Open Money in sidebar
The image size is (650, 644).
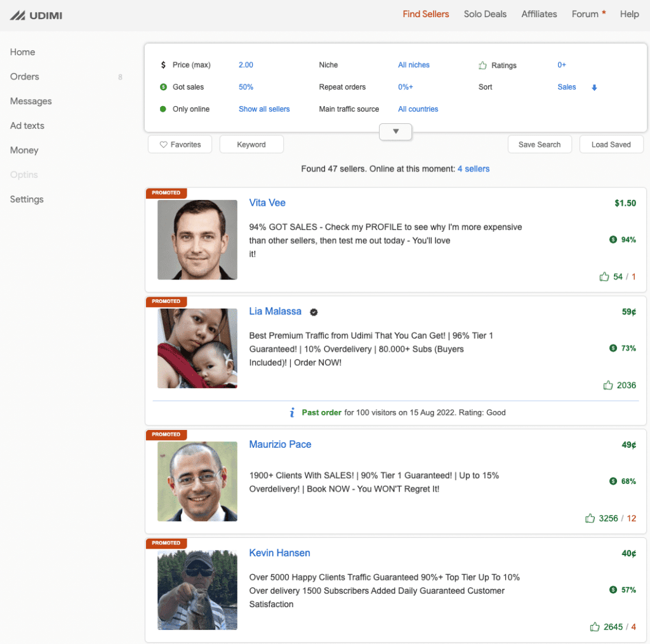24,150
